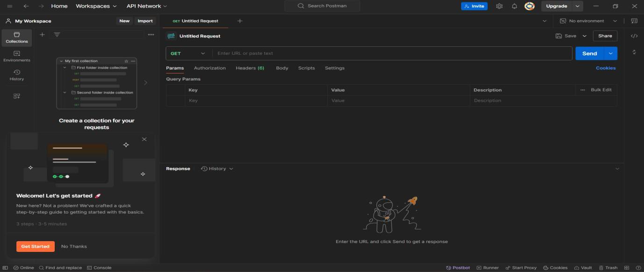Expand the Workspaces dropdown

pyautogui.click(x=96, y=6)
